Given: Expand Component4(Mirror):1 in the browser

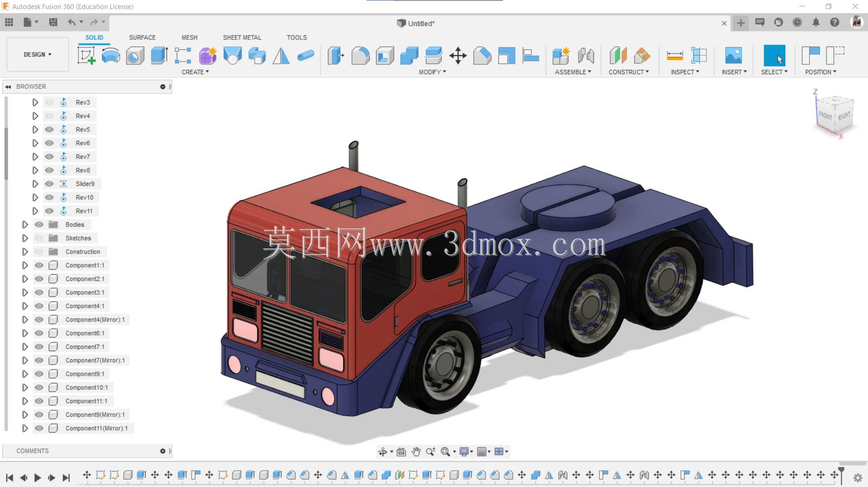Looking at the screenshot, I should [x=25, y=320].
